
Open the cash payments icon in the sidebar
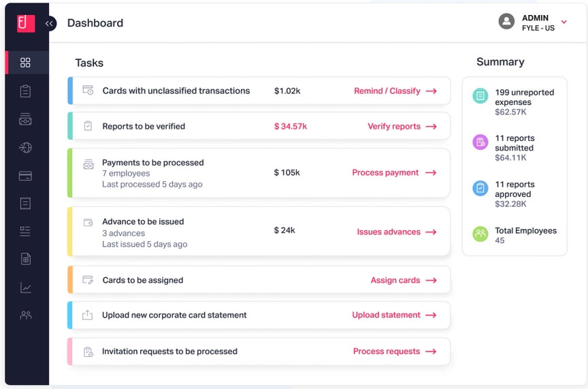[26, 119]
